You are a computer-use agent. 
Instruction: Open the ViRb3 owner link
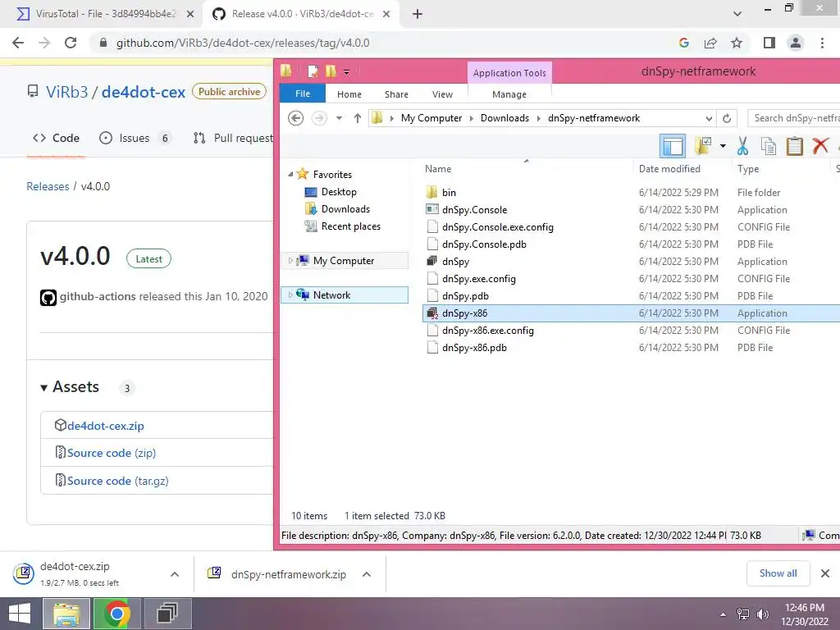point(66,92)
